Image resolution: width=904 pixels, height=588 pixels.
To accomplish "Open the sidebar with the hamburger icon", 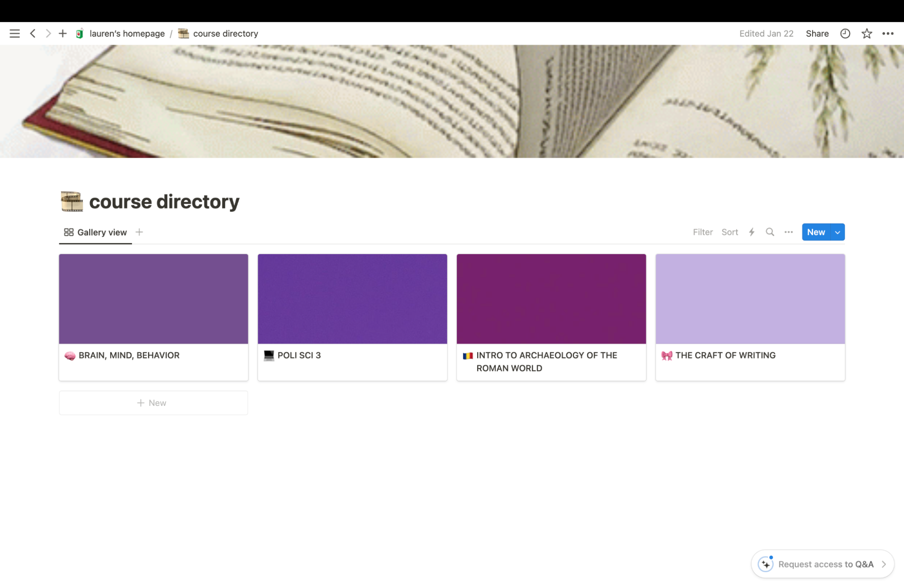I will click(15, 33).
